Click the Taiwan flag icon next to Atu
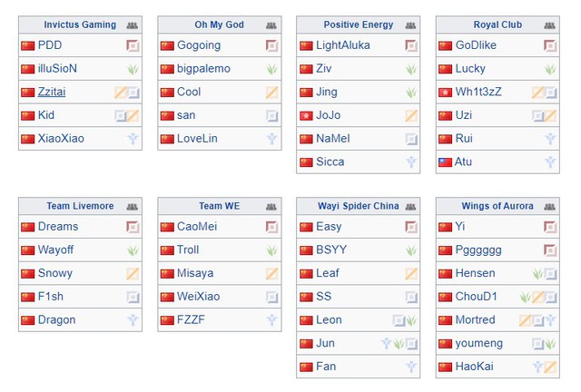 [445, 162]
